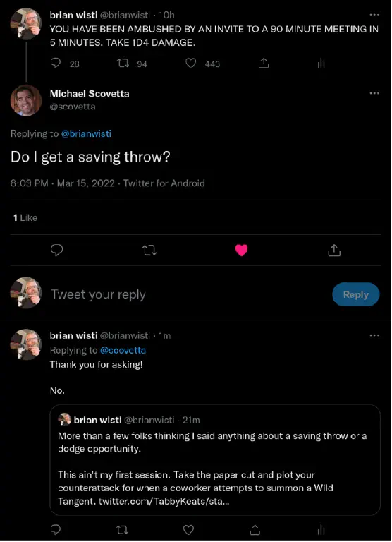Viewport: 392px width, 542px height.
Task: Open the @scovetta mention link
Action: click(123, 351)
